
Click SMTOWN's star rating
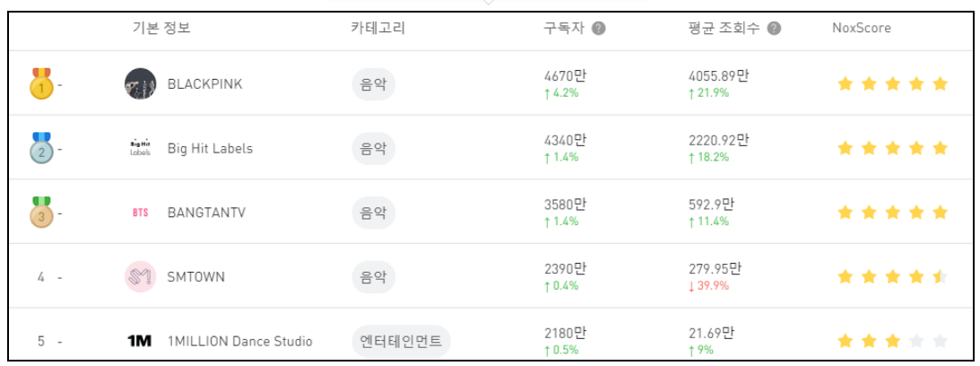click(x=892, y=277)
